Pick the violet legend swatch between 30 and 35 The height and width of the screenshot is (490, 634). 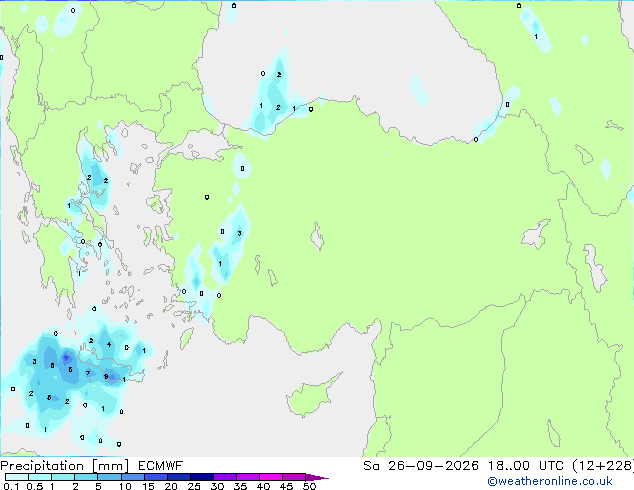225,477
